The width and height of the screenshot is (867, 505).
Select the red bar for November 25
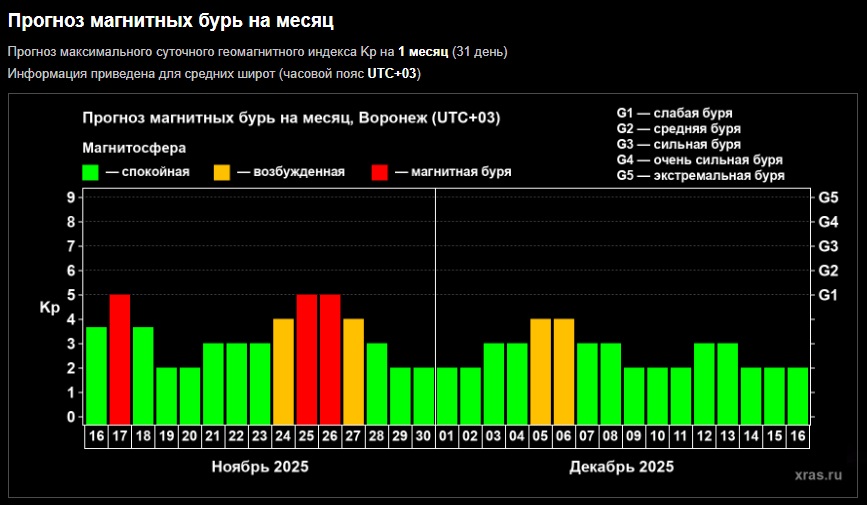coord(307,358)
